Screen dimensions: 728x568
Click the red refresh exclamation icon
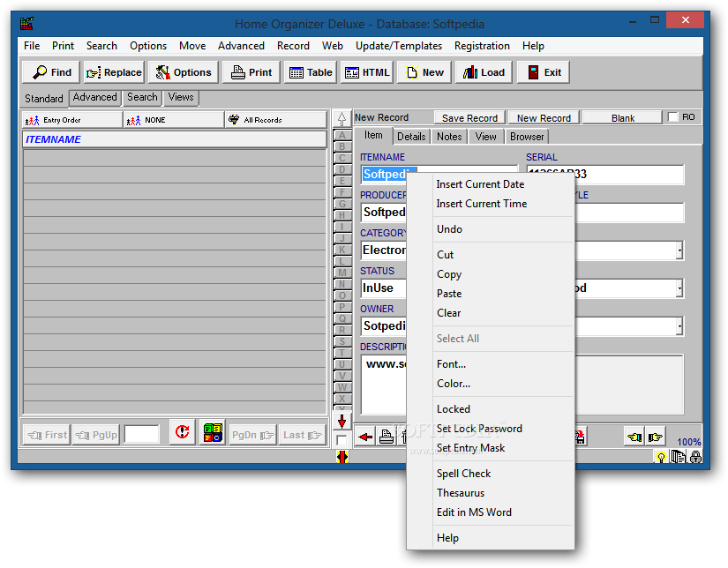pos(182,432)
